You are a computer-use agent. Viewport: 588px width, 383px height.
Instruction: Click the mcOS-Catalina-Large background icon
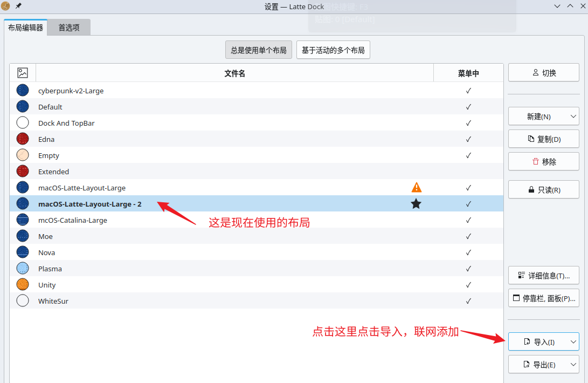click(x=23, y=220)
